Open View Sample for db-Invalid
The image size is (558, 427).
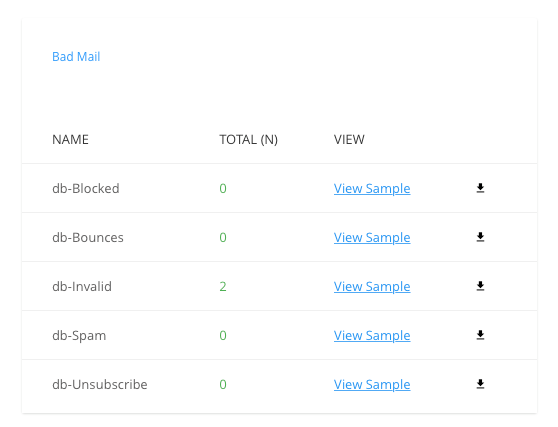point(372,287)
